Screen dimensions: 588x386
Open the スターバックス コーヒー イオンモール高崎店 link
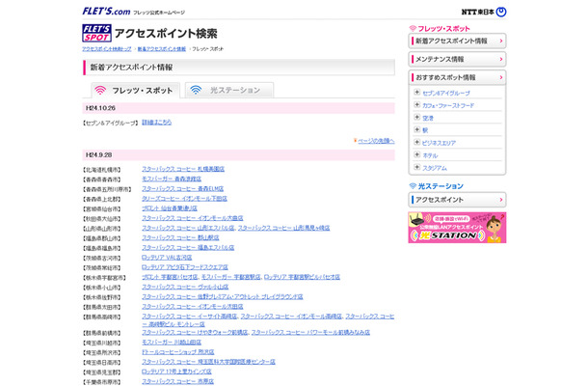point(291,317)
